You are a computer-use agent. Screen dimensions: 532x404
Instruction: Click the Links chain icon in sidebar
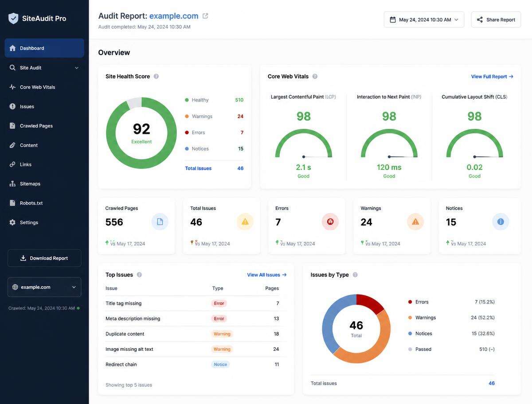click(x=12, y=164)
